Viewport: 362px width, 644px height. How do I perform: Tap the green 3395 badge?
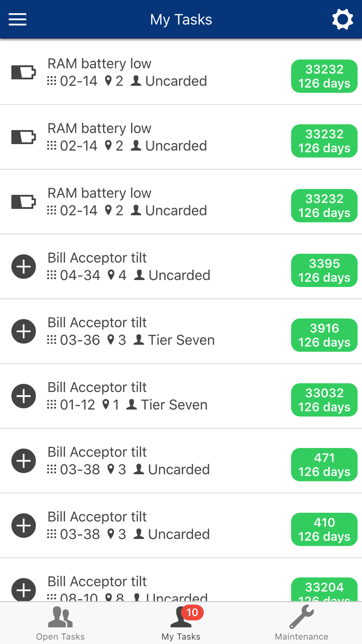click(x=324, y=270)
